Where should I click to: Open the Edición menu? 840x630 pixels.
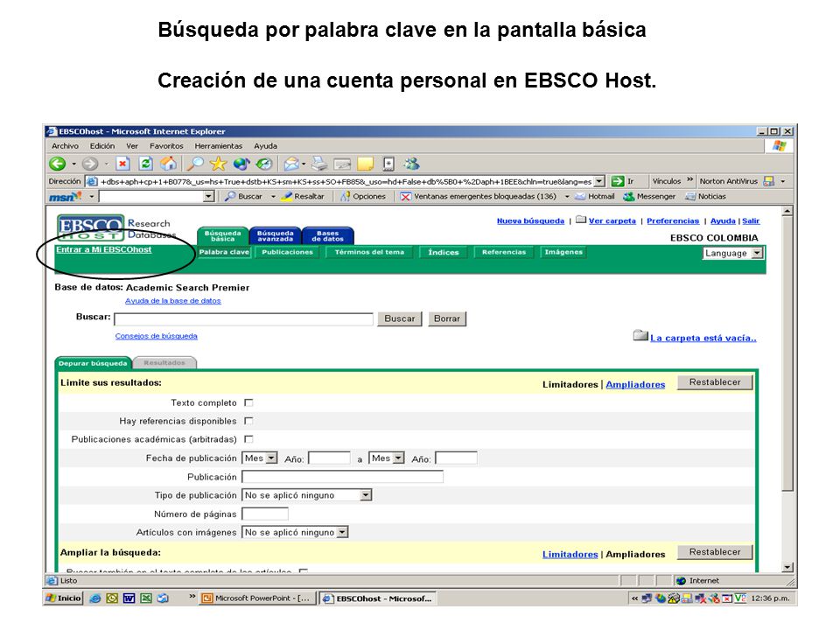click(x=102, y=146)
